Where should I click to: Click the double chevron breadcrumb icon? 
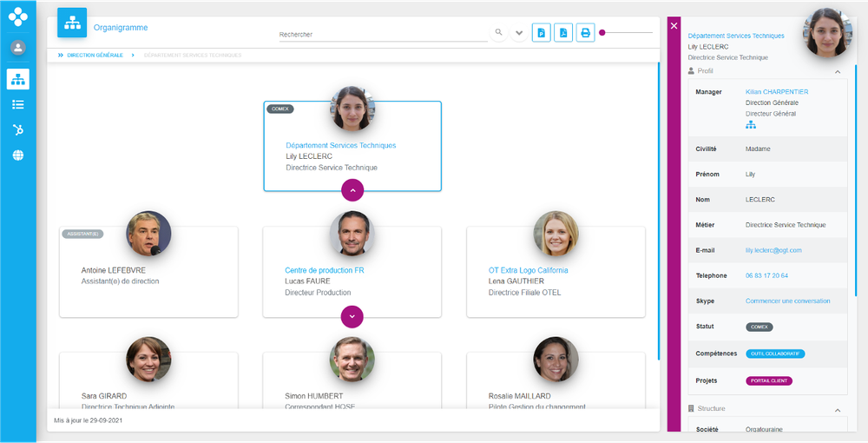click(61, 56)
